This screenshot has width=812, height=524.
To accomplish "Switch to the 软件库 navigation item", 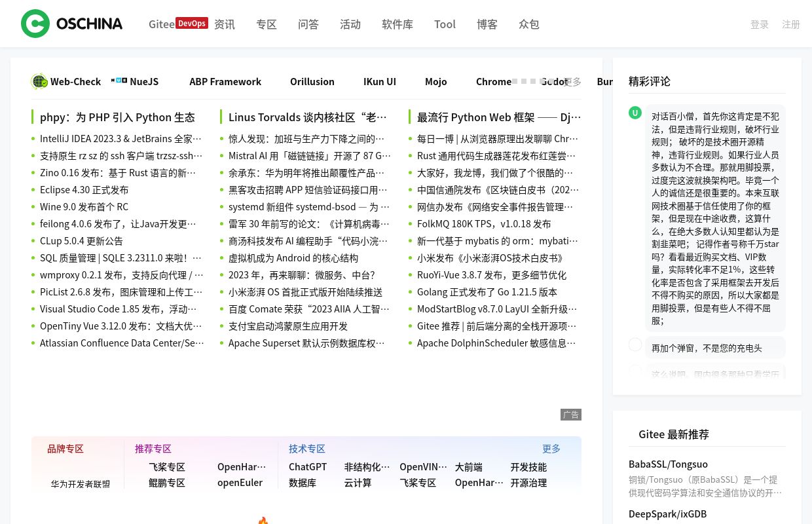I will 397,24.
